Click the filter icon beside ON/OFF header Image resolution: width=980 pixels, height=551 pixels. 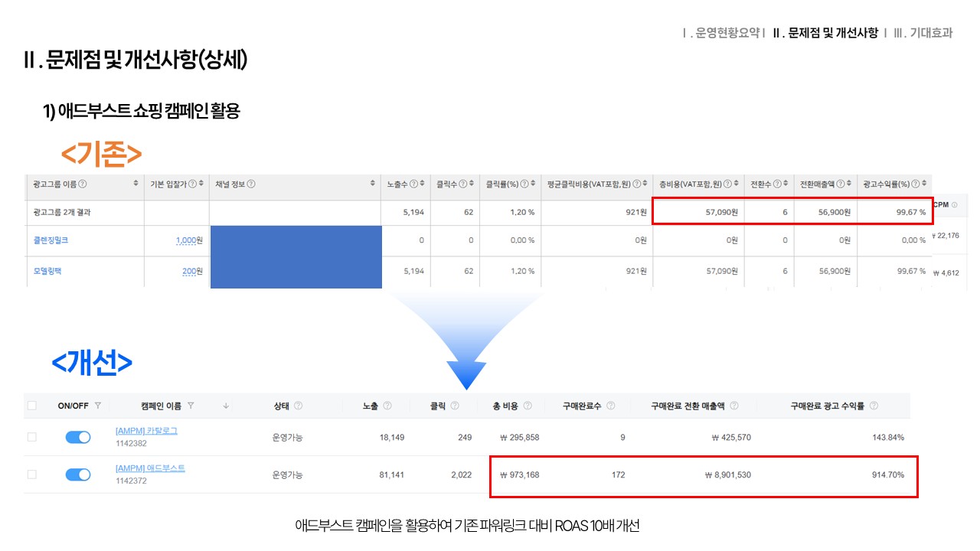(x=98, y=406)
